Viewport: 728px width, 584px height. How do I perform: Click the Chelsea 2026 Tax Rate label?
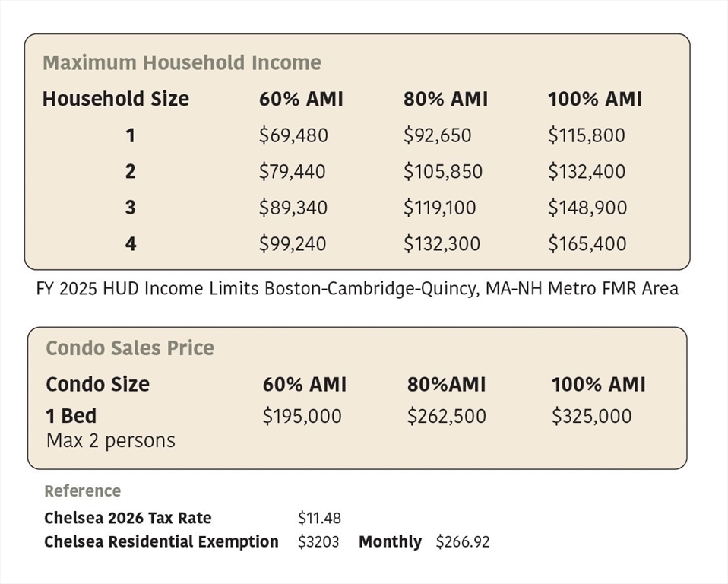(128, 519)
